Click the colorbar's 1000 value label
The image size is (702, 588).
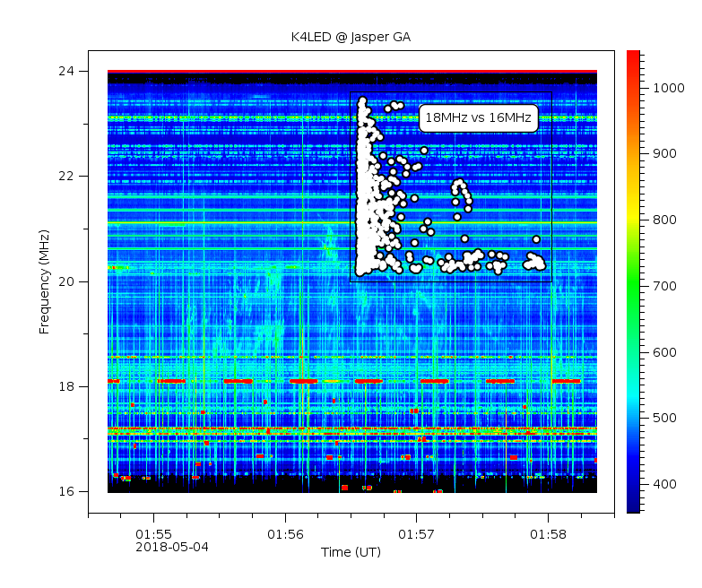coord(666,88)
